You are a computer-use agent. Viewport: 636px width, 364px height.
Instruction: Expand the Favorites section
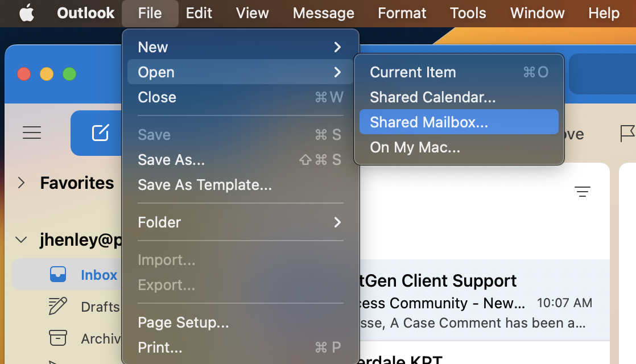(x=22, y=183)
